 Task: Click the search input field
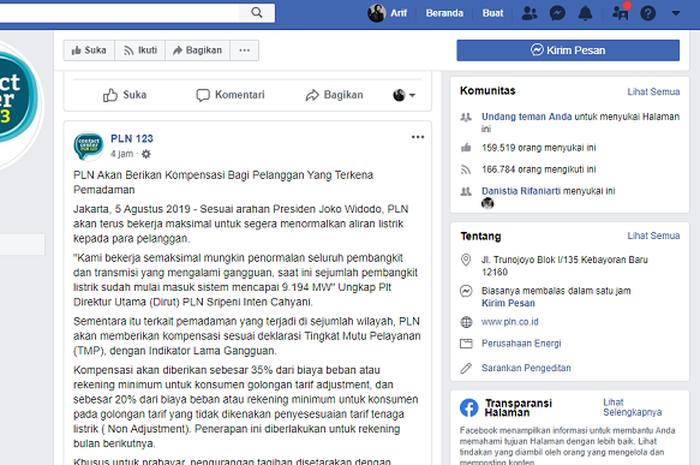point(119,12)
